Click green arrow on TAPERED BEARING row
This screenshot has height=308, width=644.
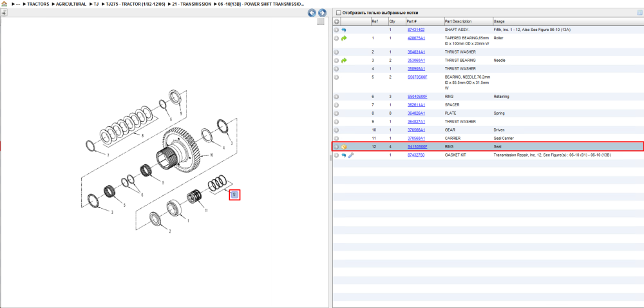click(x=344, y=38)
